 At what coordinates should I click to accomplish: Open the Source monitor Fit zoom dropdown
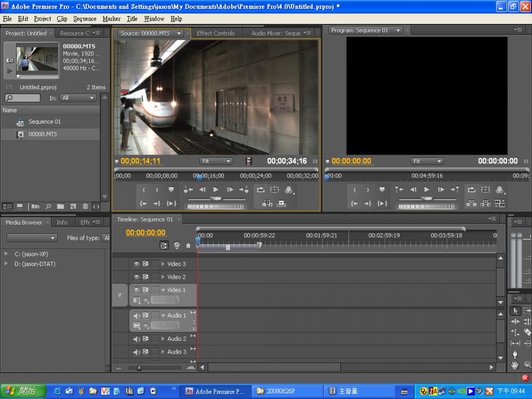216,161
